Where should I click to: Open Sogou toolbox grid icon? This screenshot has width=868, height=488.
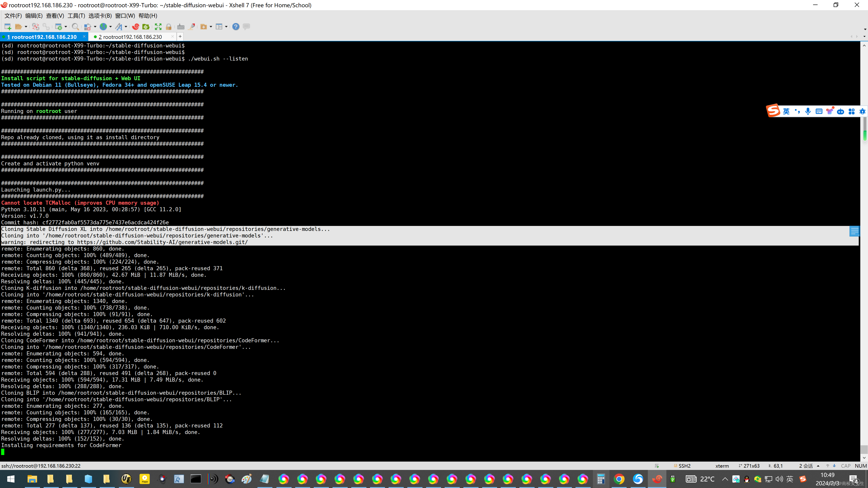pyautogui.click(x=851, y=111)
